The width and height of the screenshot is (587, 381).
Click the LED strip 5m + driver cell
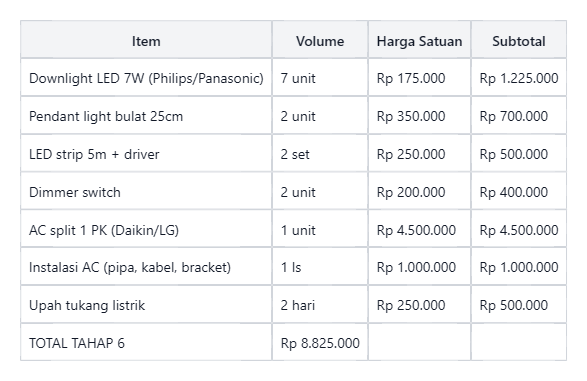tap(146, 153)
